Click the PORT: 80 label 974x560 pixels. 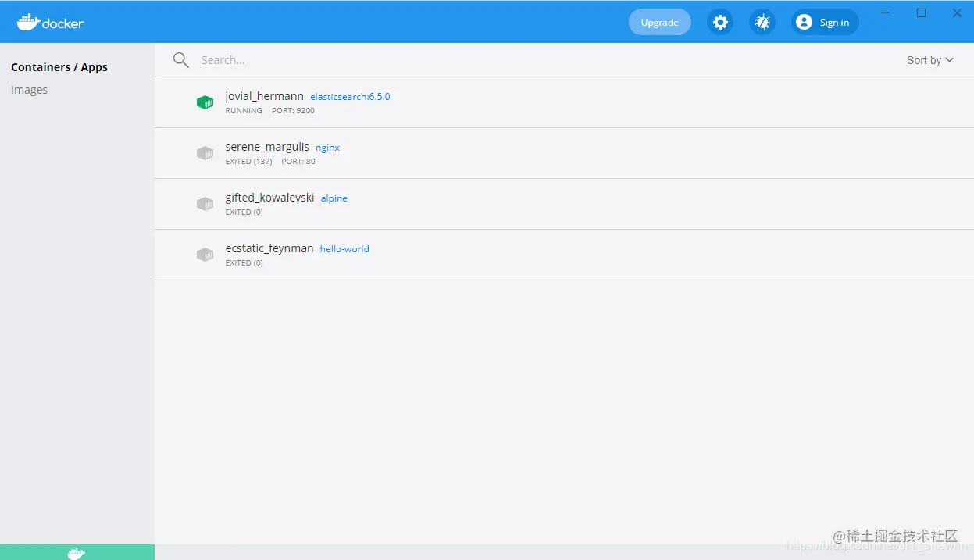click(x=298, y=162)
